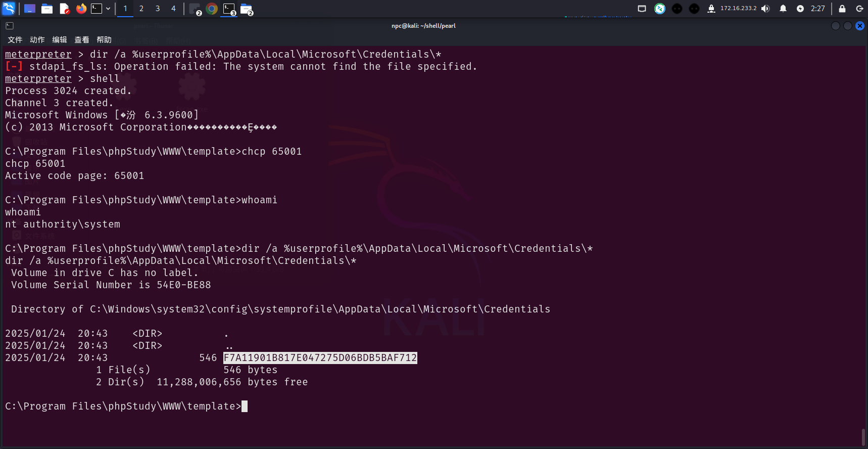Viewport: 868px width, 449px height.
Task: Select the file manager taskbar group badge 2
Action: tap(247, 9)
